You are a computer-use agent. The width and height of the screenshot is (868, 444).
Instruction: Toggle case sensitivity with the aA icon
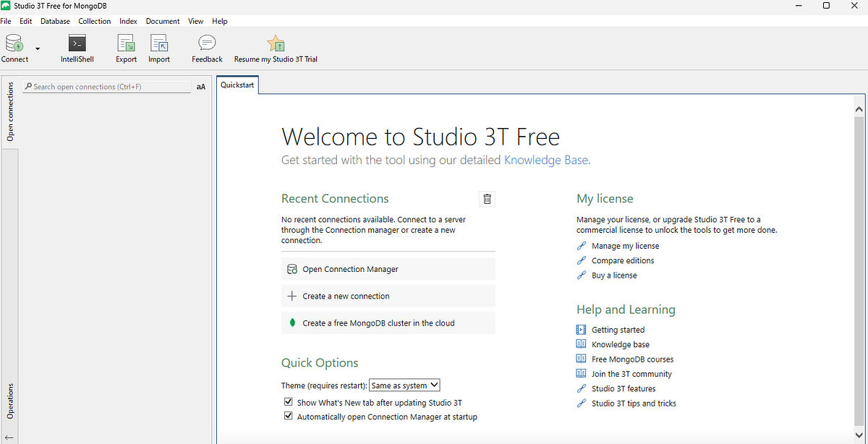pyautogui.click(x=200, y=86)
